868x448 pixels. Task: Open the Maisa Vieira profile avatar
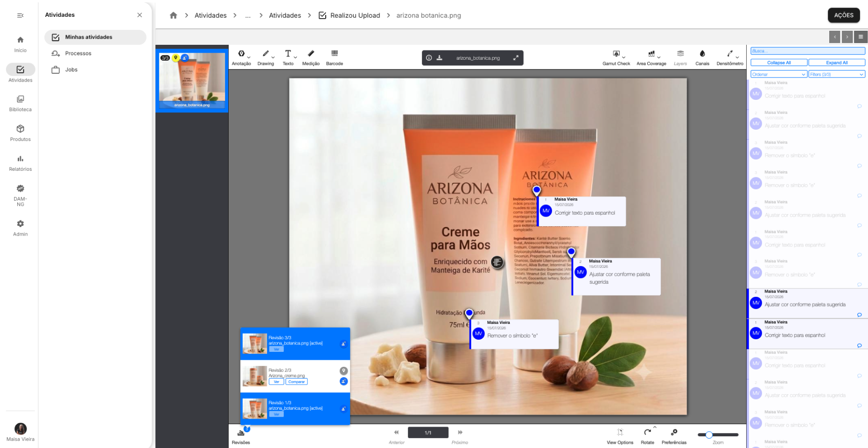click(21, 428)
